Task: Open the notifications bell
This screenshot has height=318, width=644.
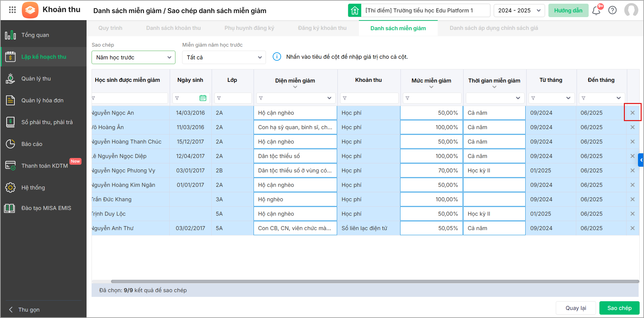Action: pyautogui.click(x=596, y=10)
